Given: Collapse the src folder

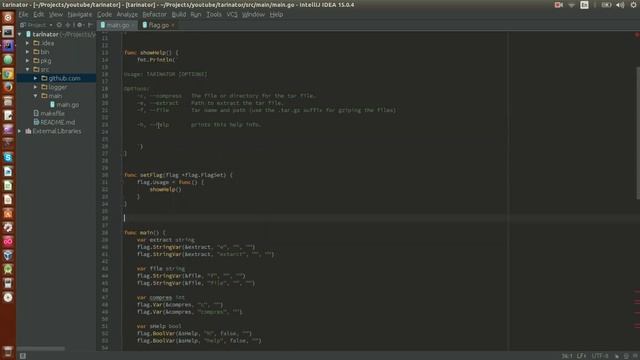Looking at the screenshot, I should pos(28,69).
